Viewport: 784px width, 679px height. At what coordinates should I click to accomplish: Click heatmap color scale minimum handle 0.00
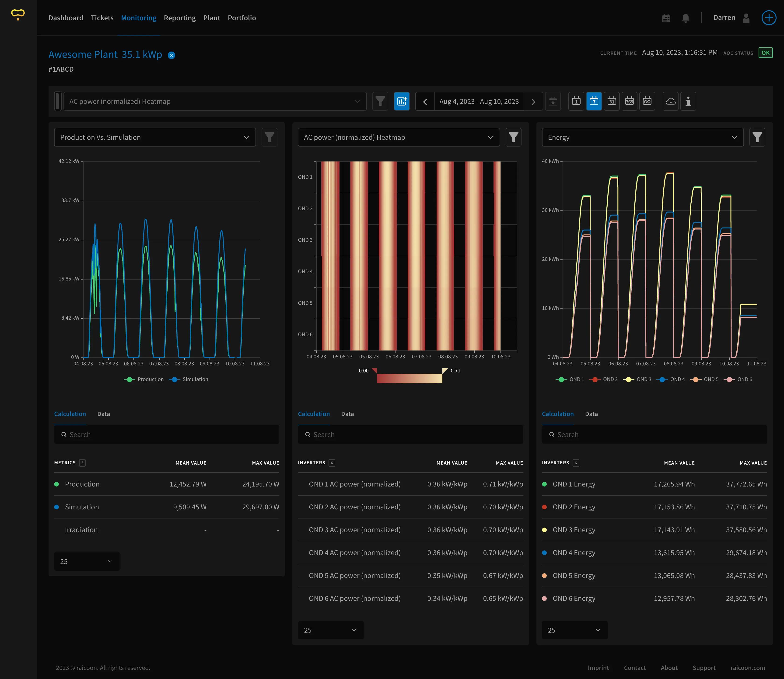374,371
